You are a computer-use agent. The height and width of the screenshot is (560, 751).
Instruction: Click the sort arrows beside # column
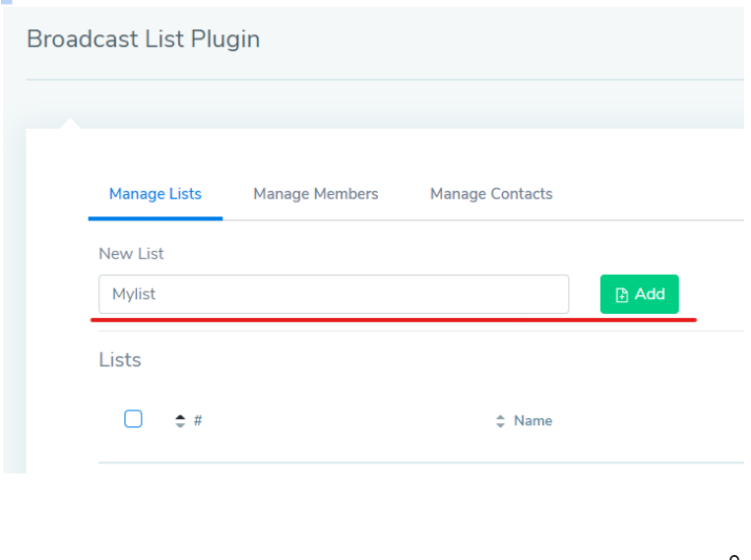(180, 421)
